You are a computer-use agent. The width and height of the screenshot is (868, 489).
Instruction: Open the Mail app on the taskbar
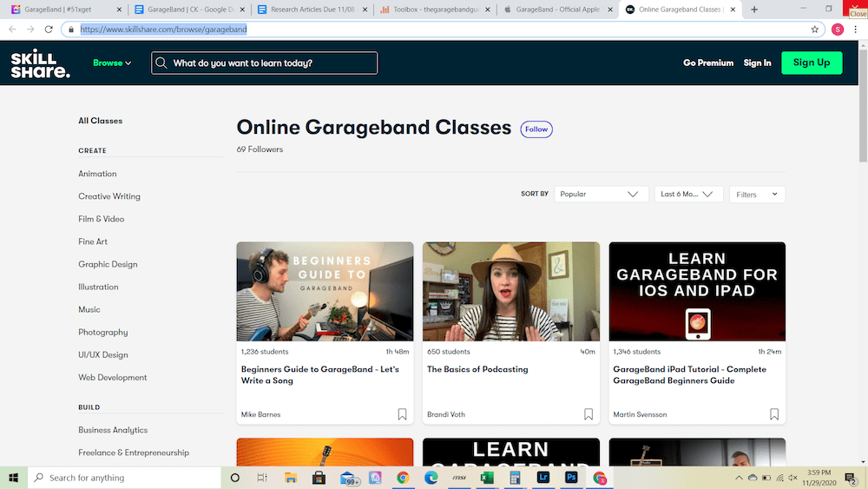click(x=348, y=478)
